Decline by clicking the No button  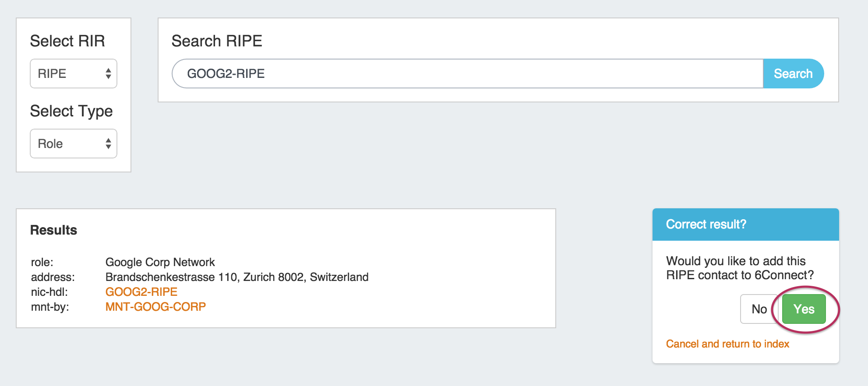tap(759, 309)
